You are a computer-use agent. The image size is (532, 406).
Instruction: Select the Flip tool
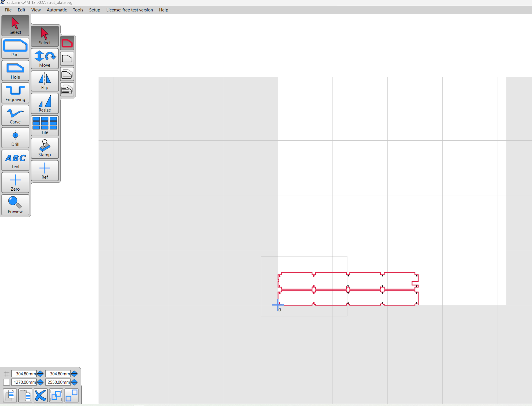(x=45, y=81)
